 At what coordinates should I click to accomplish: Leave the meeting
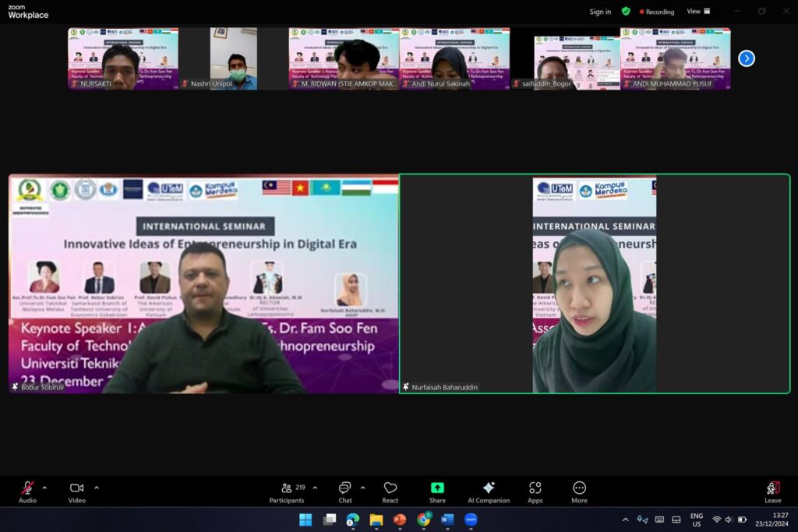click(x=772, y=491)
